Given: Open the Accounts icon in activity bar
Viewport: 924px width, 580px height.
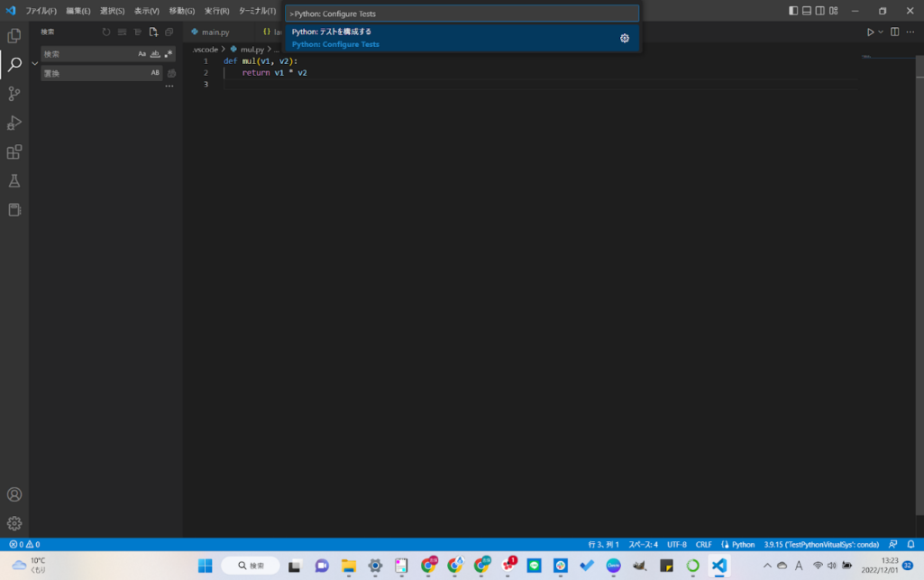Looking at the screenshot, I should tap(14, 494).
